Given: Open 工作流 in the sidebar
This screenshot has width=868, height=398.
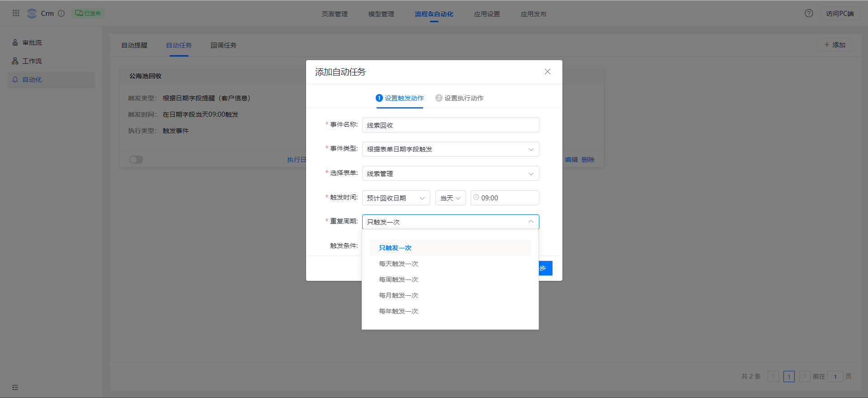Looking at the screenshot, I should coord(51,61).
